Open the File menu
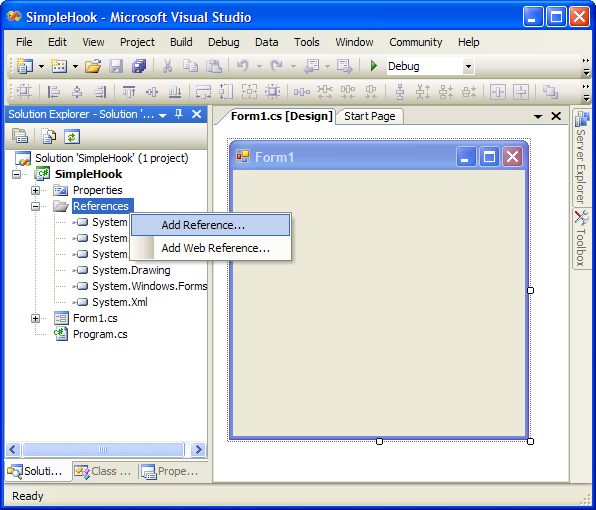596x510 pixels. point(24,42)
